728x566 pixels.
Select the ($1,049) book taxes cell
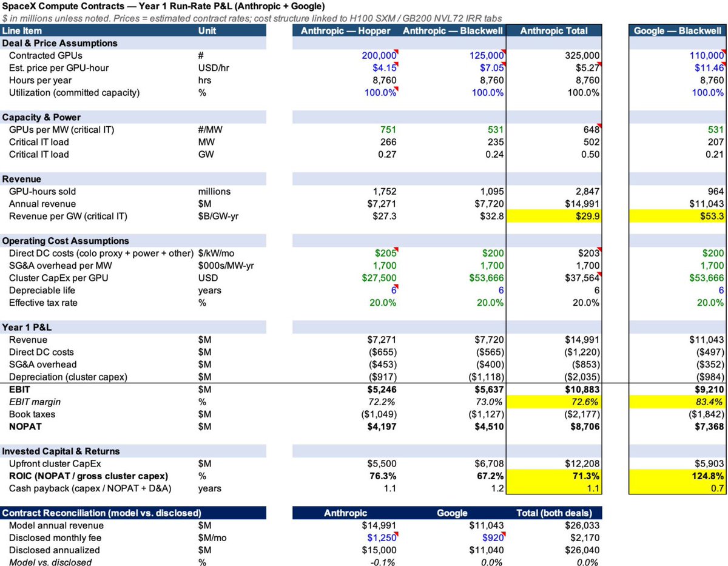click(x=380, y=414)
